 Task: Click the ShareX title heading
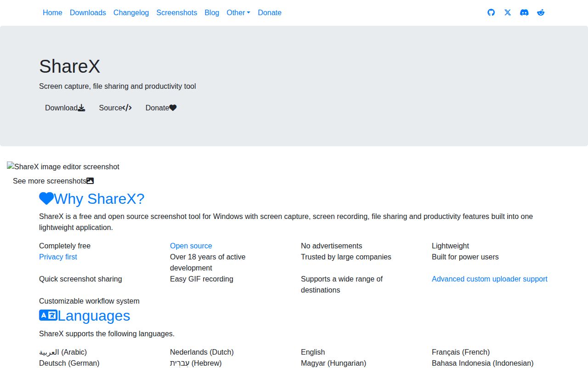tap(69, 66)
